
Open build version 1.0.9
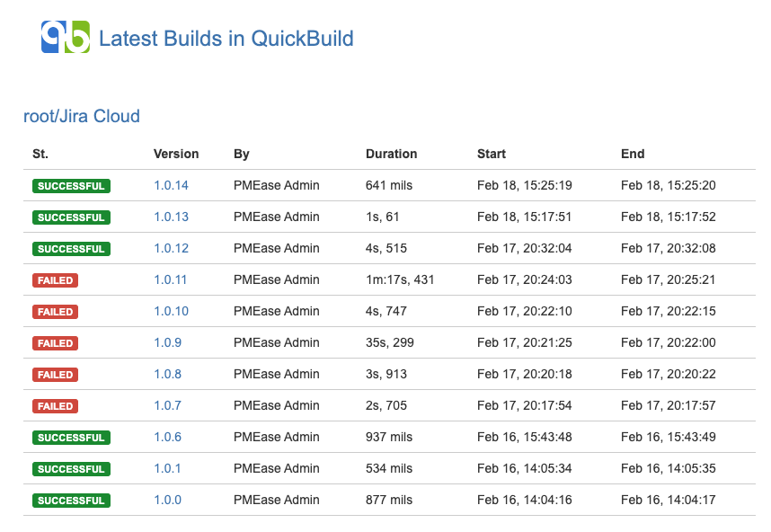168,342
